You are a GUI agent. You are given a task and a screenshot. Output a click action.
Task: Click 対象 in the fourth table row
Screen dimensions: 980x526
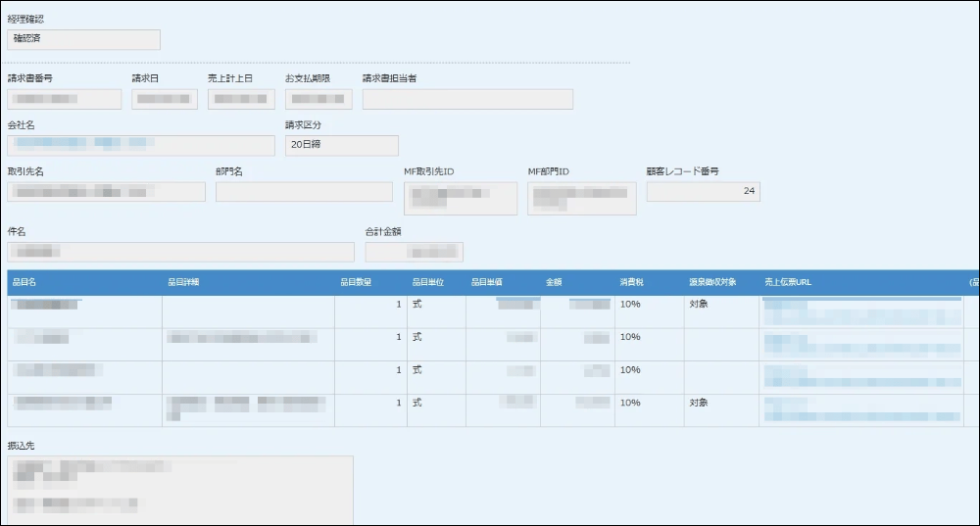pyautogui.click(x=699, y=403)
